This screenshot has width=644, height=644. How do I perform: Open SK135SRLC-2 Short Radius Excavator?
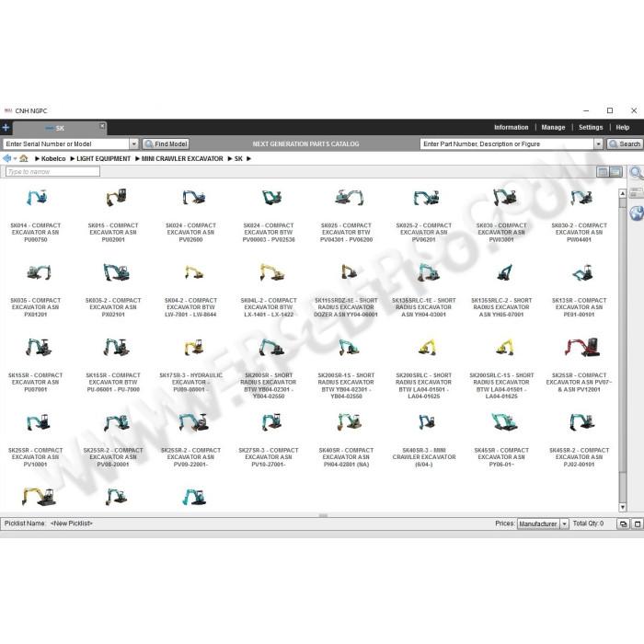(x=501, y=290)
